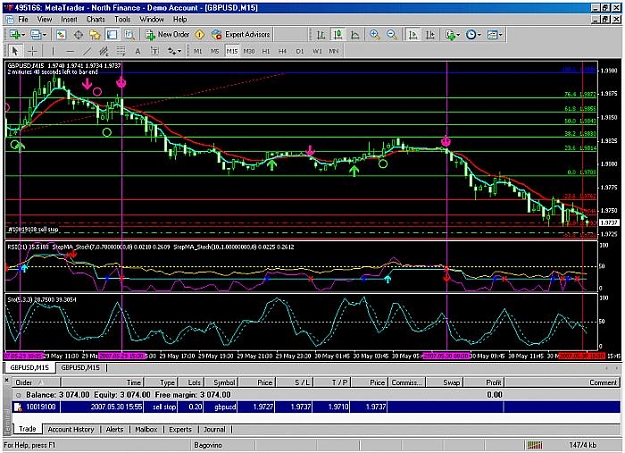The image size is (625, 453).
Task: Switch chart to Candlesticks type
Action: pos(338,35)
